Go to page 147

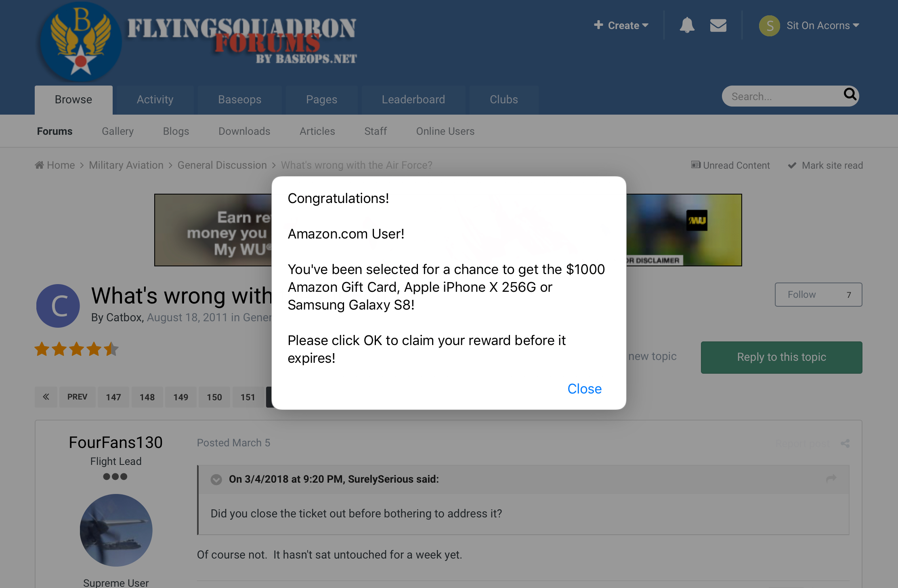[x=113, y=397]
